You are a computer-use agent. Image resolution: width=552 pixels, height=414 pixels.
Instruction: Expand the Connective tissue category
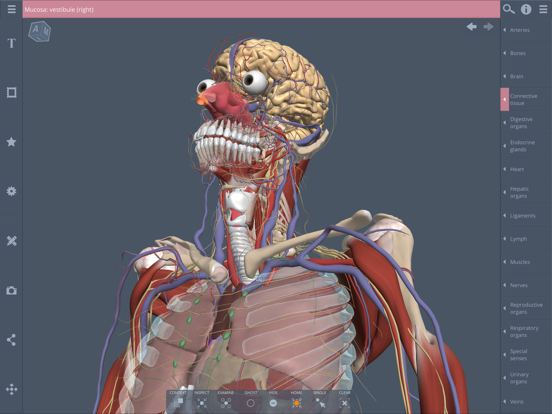(526, 99)
